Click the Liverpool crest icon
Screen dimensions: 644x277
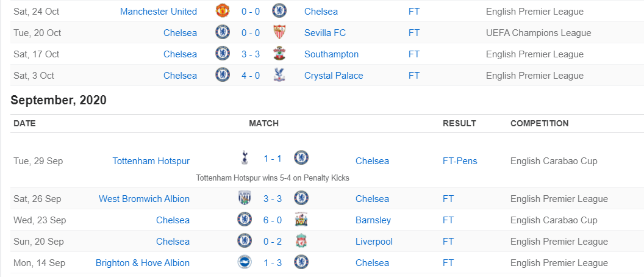pos(301,241)
